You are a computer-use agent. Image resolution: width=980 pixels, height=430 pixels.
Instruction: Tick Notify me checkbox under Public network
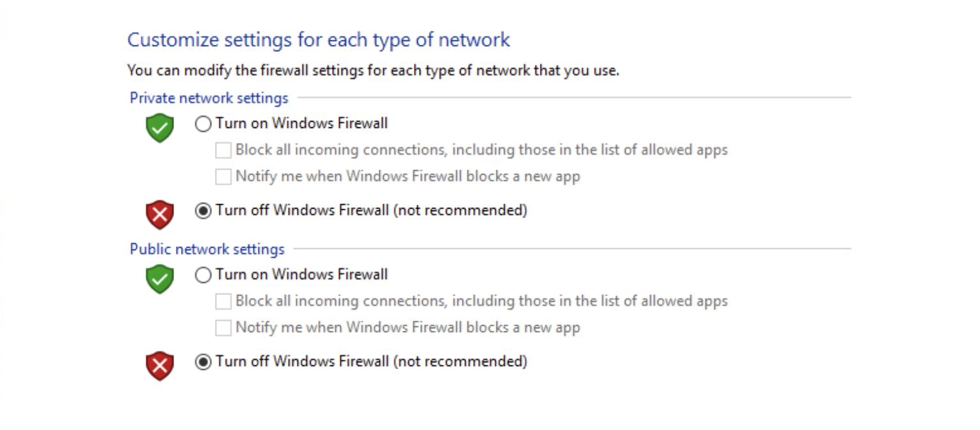coord(223,328)
